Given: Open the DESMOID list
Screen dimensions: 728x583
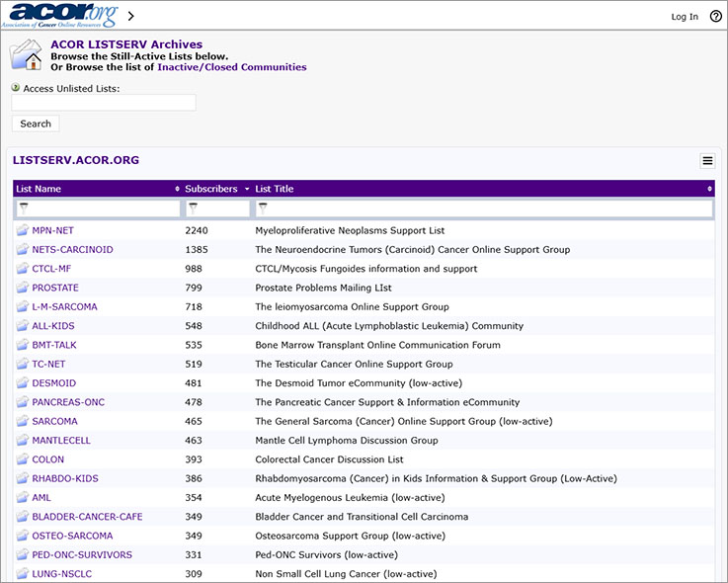Looking at the screenshot, I should point(54,382).
